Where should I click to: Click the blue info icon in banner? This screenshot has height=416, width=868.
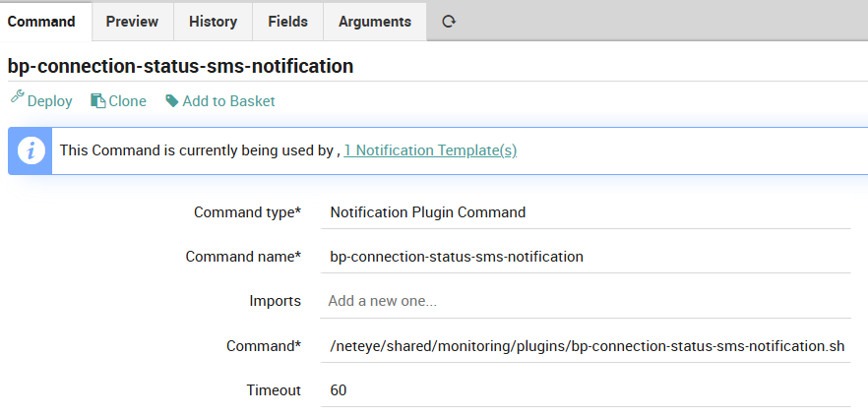(x=31, y=150)
